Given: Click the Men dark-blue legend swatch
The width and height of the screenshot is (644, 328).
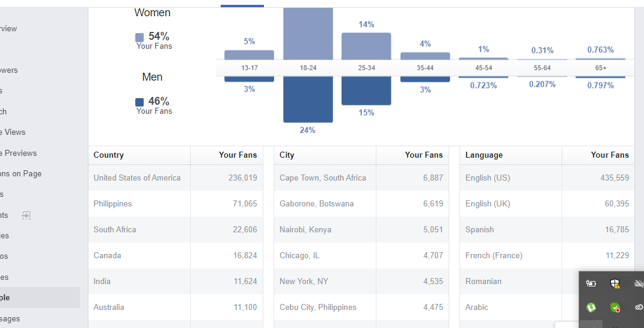Looking at the screenshot, I should click(140, 102).
